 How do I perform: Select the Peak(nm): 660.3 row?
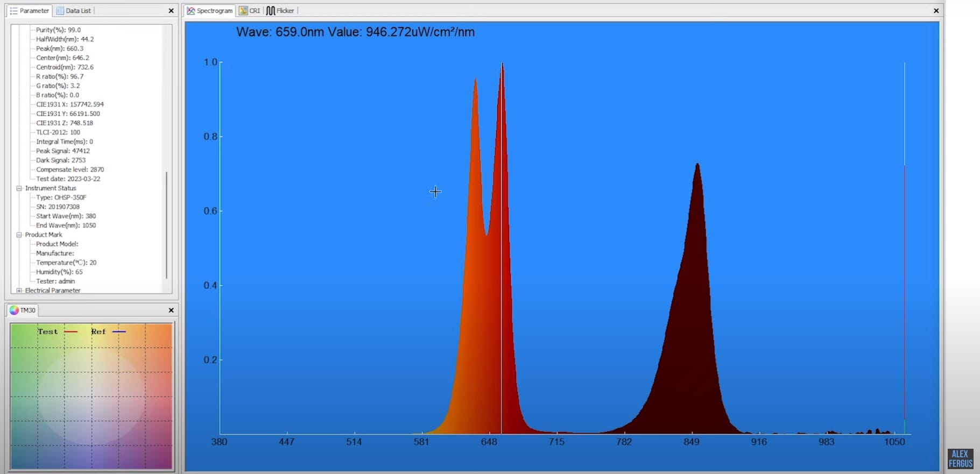click(59, 48)
